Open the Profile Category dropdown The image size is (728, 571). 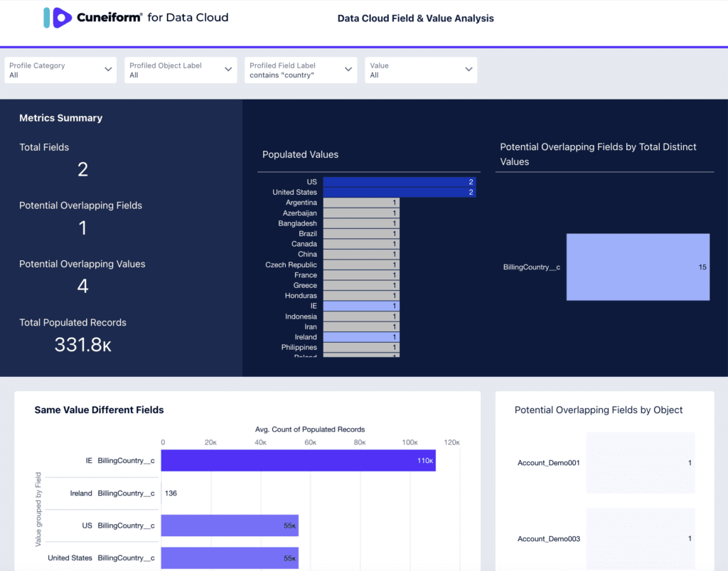(60, 70)
